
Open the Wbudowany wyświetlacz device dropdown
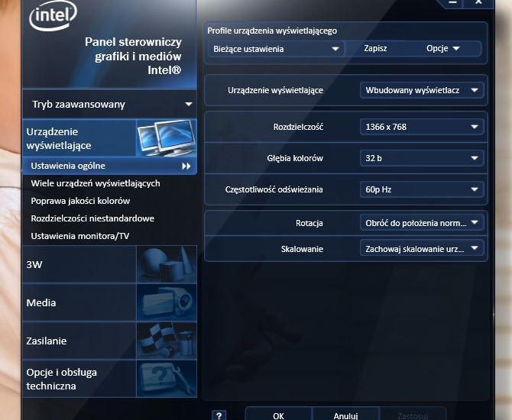(422, 90)
